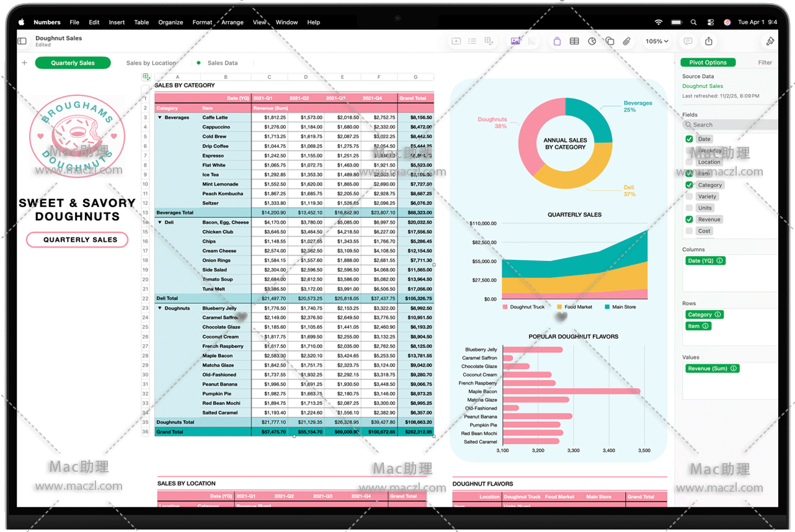The image size is (795, 532).
Task: Open the Organize menu
Action: point(171,22)
